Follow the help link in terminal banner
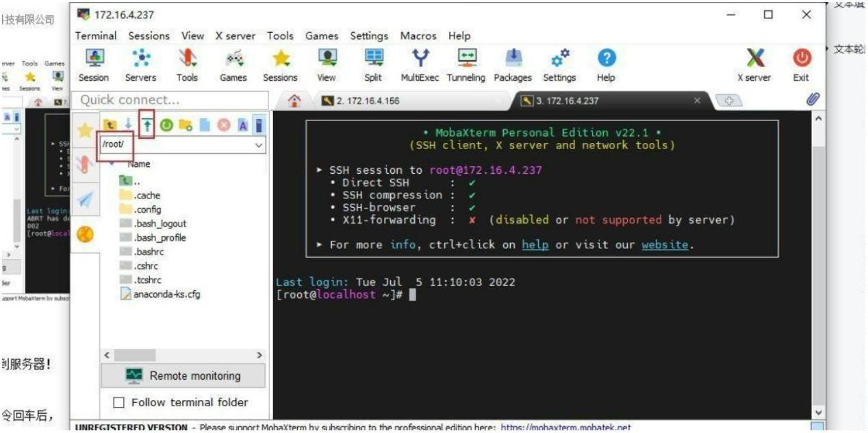The width and height of the screenshot is (868, 433). coord(535,244)
